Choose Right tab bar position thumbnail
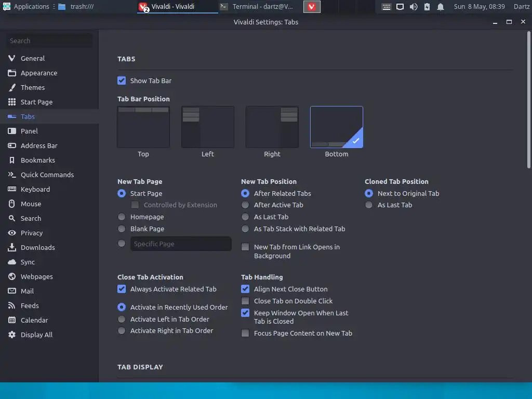 click(x=272, y=127)
